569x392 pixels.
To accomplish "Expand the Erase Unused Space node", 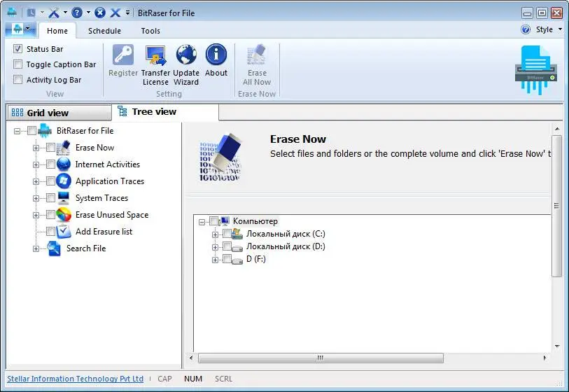I will point(36,215).
